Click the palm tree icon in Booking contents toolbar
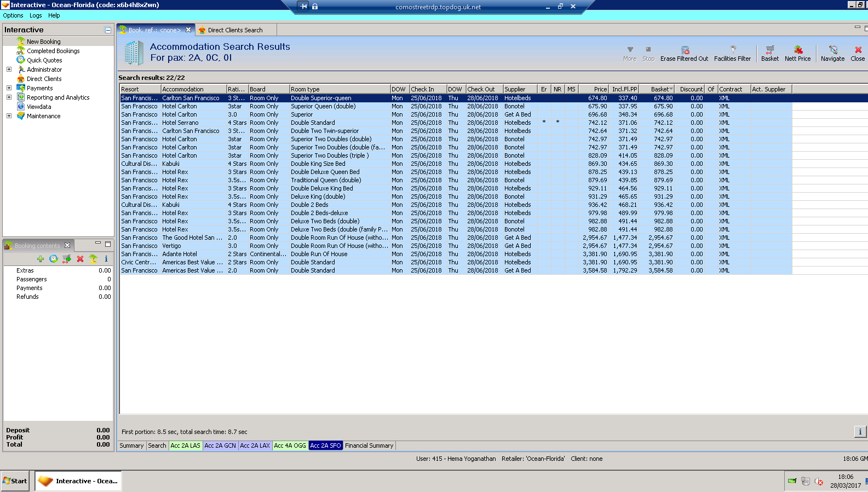The image size is (868, 492). click(93, 259)
